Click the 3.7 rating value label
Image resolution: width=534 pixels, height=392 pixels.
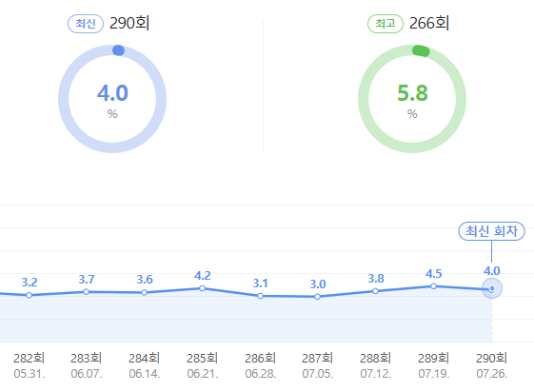[87, 280]
